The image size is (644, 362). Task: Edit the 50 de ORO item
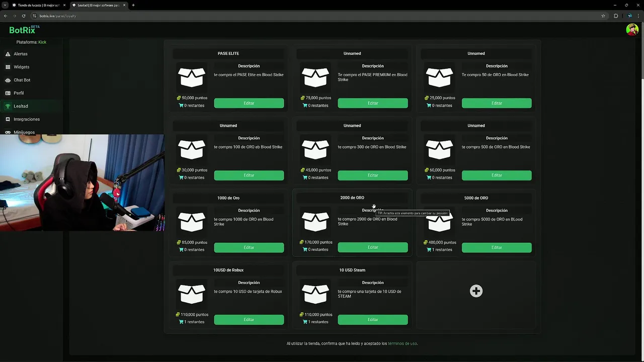[497, 103]
